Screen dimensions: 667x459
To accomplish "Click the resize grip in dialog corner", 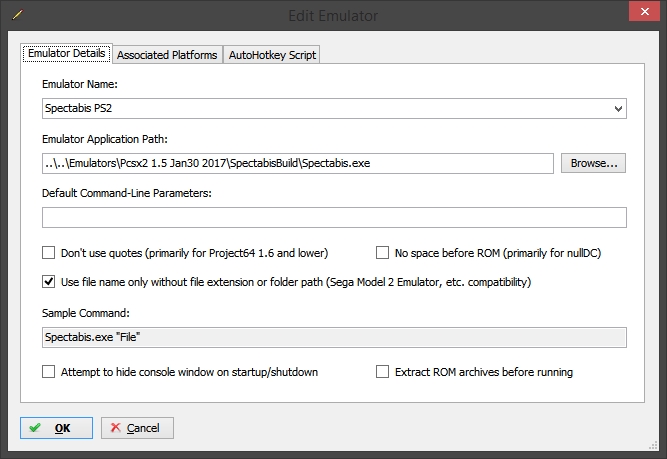I will tap(653, 445).
